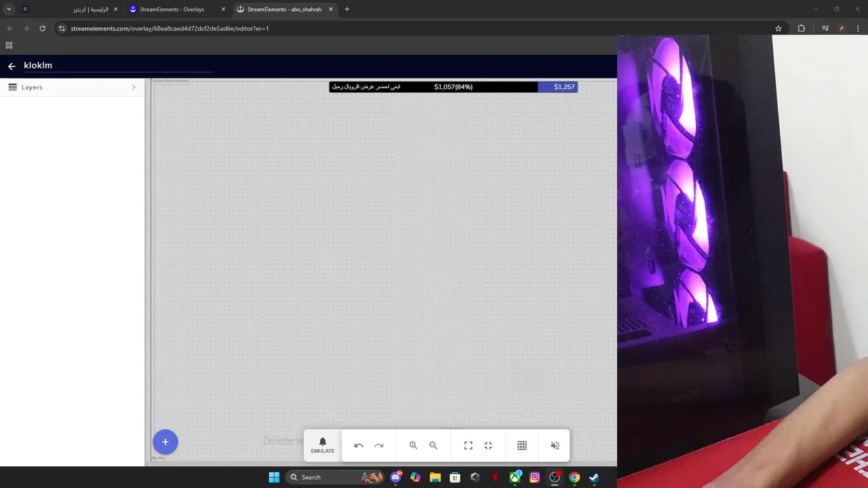View site information icon
The width and height of the screenshot is (868, 488).
62,28
